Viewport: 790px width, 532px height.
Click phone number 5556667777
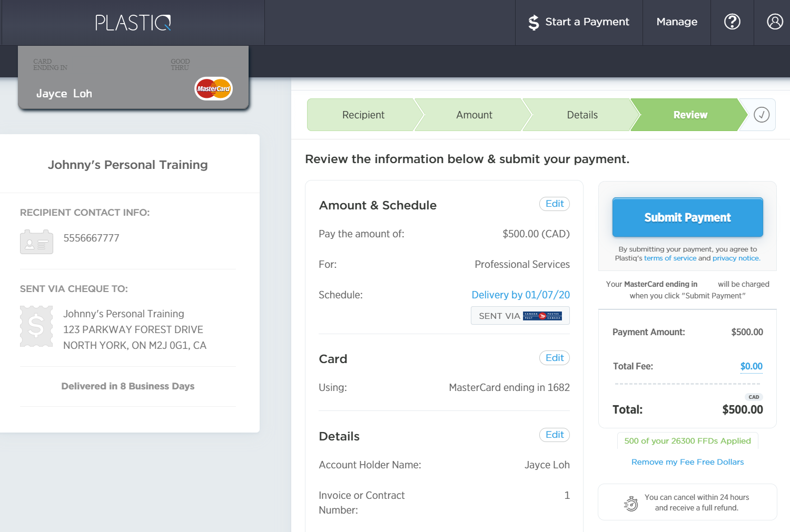click(92, 238)
